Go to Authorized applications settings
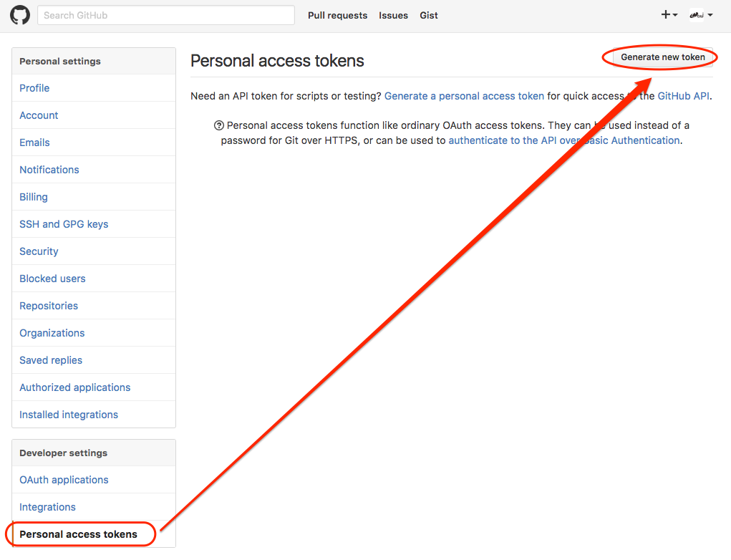This screenshot has width=731, height=560. [x=74, y=387]
